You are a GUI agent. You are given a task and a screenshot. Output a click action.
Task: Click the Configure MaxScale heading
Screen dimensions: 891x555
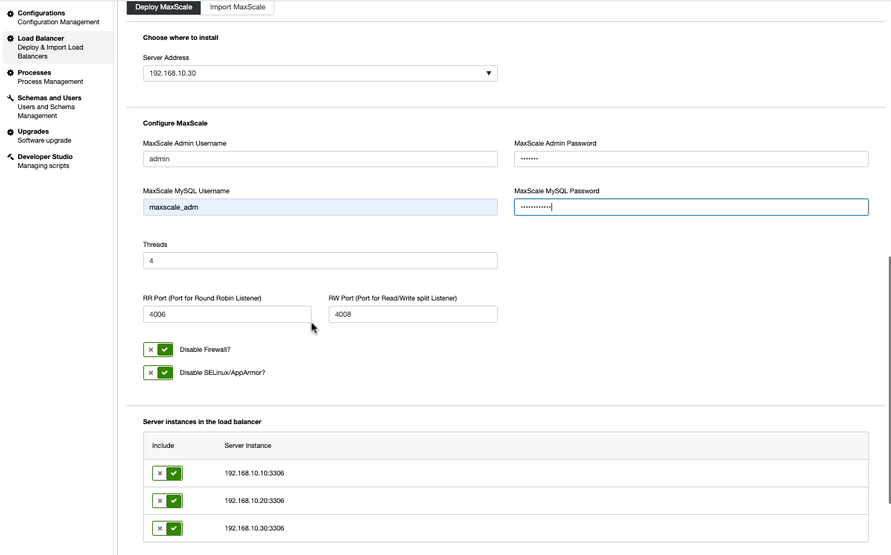tap(175, 123)
